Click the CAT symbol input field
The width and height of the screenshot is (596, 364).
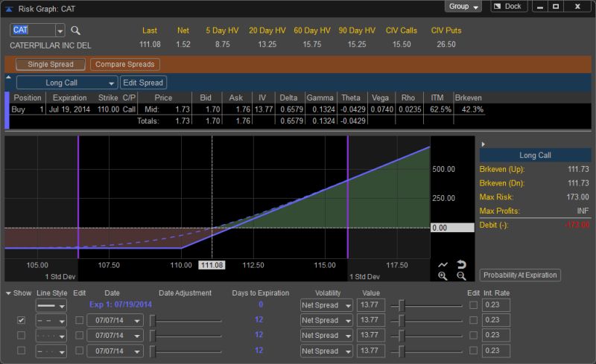[33, 30]
